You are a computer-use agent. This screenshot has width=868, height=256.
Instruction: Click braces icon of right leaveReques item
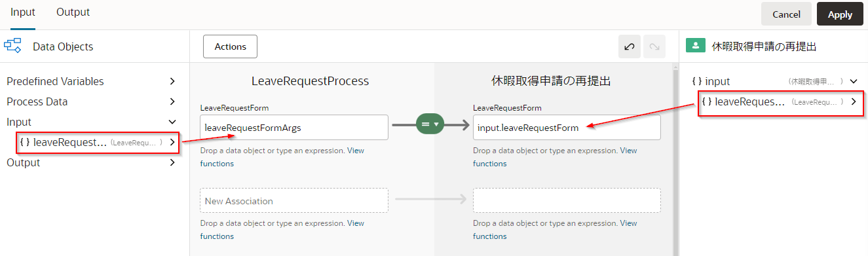pyautogui.click(x=707, y=101)
